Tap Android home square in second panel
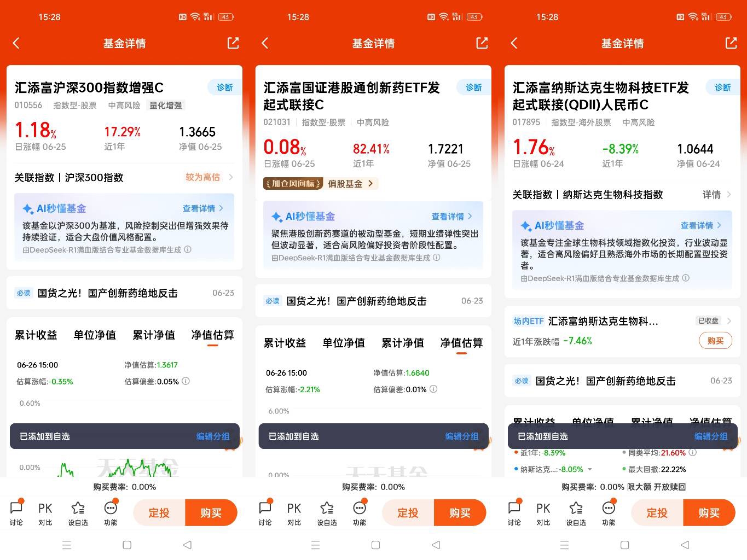Screen dimensions: 747x560 [375, 545]
